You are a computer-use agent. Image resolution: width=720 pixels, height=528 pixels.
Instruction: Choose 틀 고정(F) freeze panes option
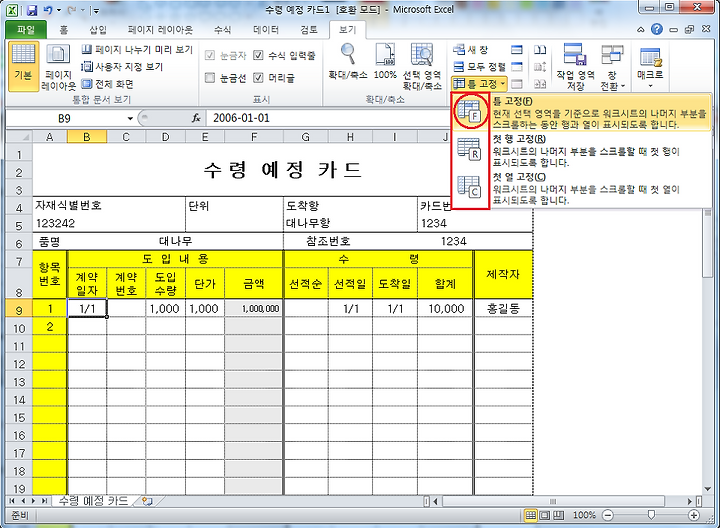(582, 112)
